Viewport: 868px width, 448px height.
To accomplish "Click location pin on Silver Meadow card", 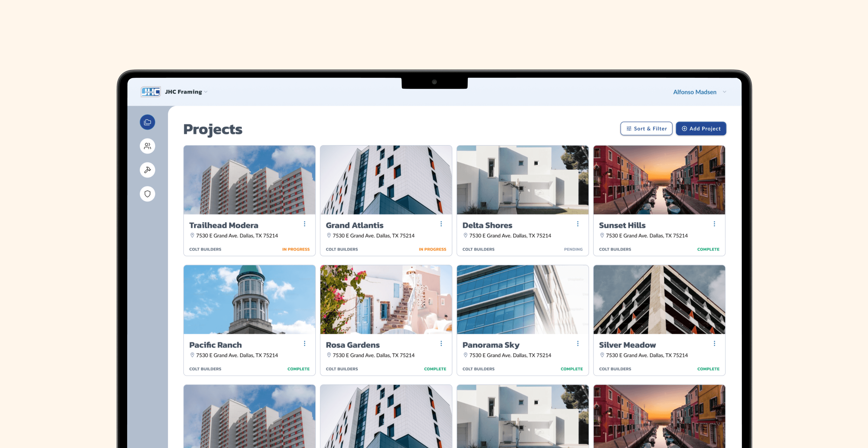I will point(602,355).
